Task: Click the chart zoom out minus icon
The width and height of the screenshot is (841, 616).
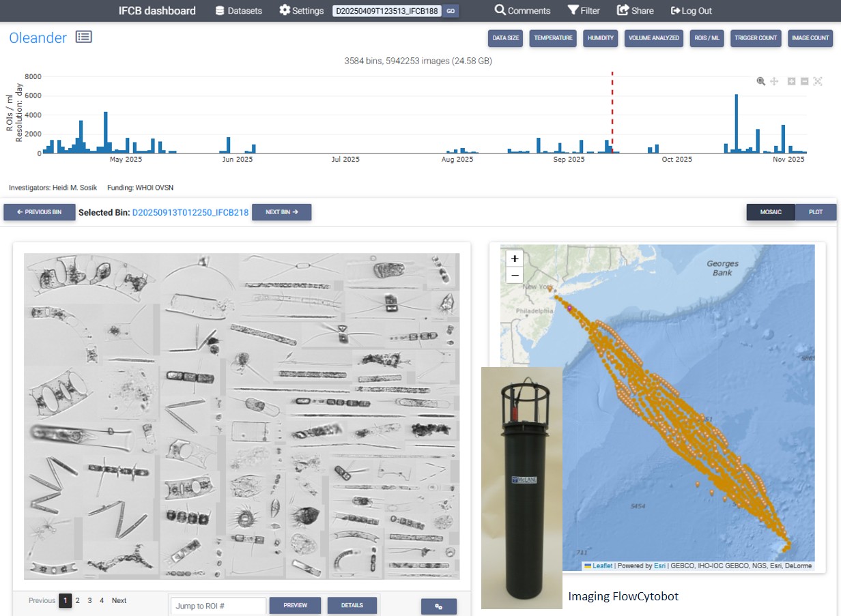Action: pyautogui.click(x=805, y=81)
